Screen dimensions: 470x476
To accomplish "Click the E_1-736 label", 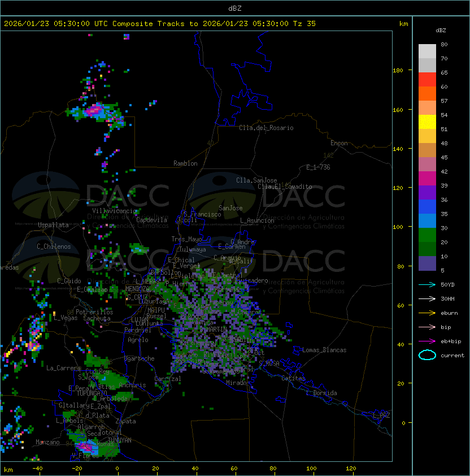I will [x=318, y=167].
